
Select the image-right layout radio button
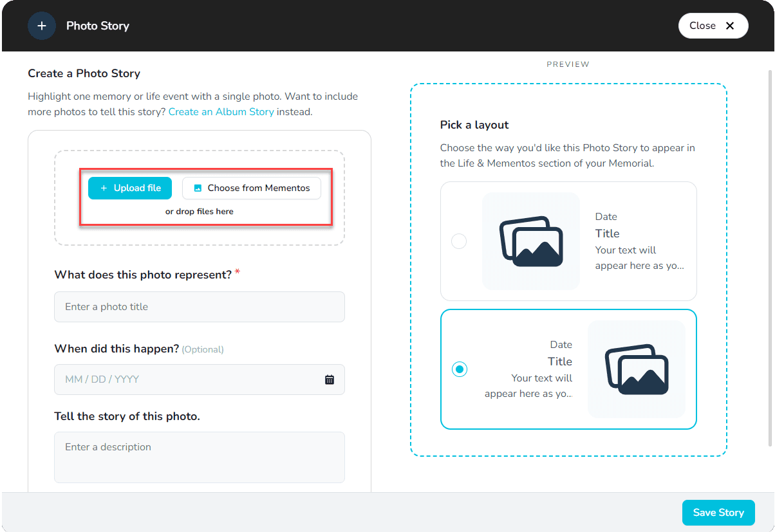click(x=460, y=369)
